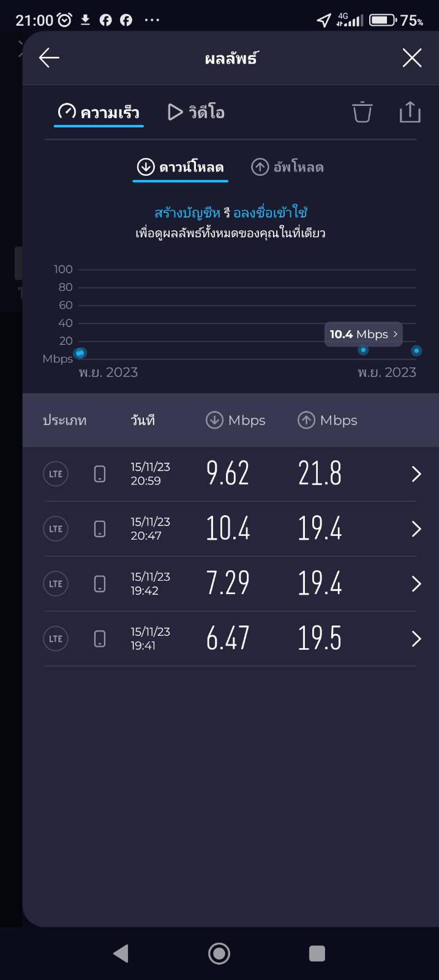Delete results with the trash icon
The image size is (439, 980).
tap(362, 112)
